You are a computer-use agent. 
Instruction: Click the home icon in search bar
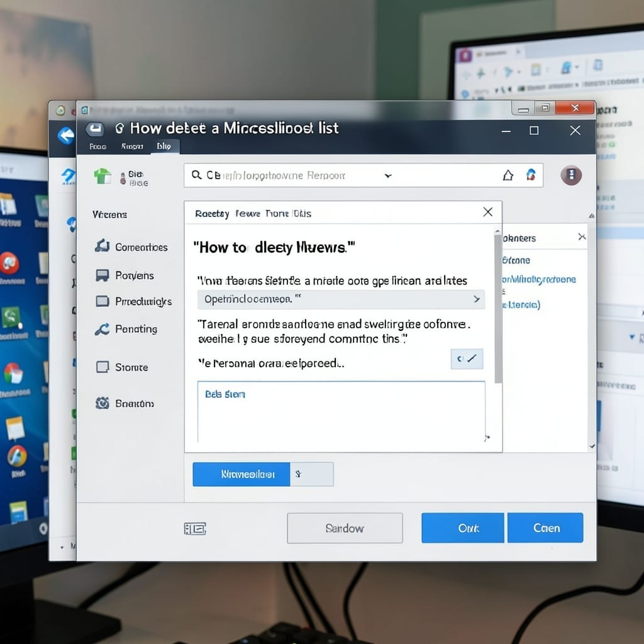tap(508, 175)
